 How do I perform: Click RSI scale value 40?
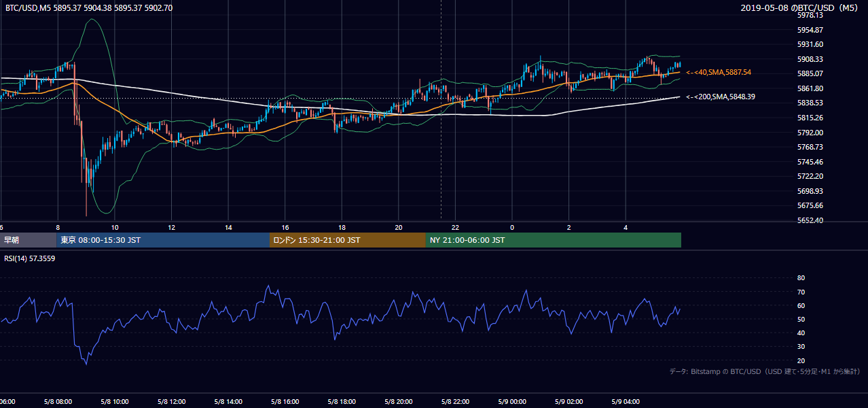[801, 333]
